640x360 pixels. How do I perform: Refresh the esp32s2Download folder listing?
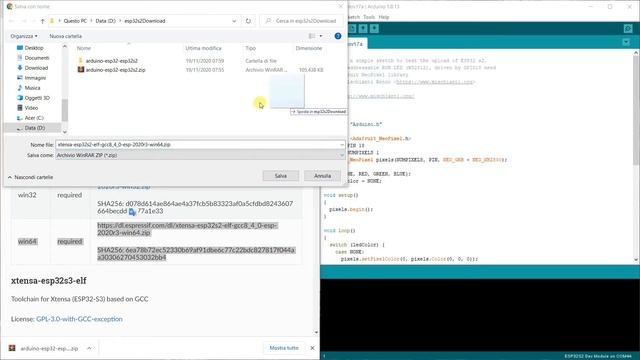[x=248, y=21]
